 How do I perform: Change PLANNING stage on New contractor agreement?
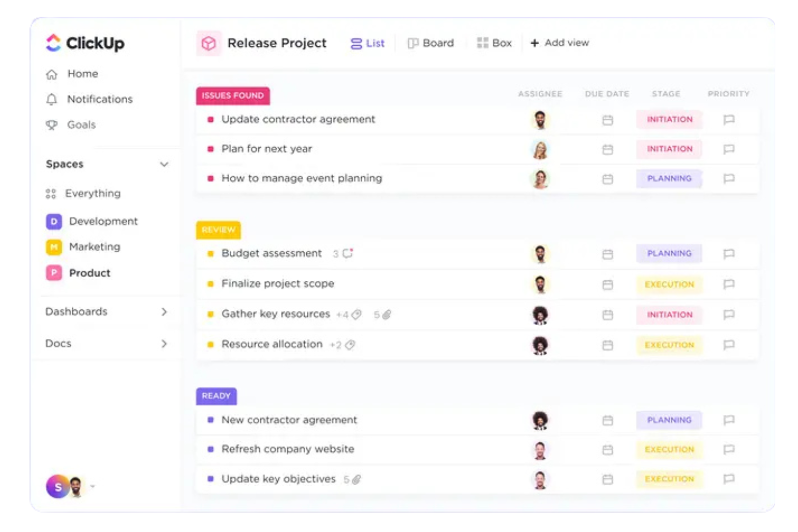tap(670, 420)
